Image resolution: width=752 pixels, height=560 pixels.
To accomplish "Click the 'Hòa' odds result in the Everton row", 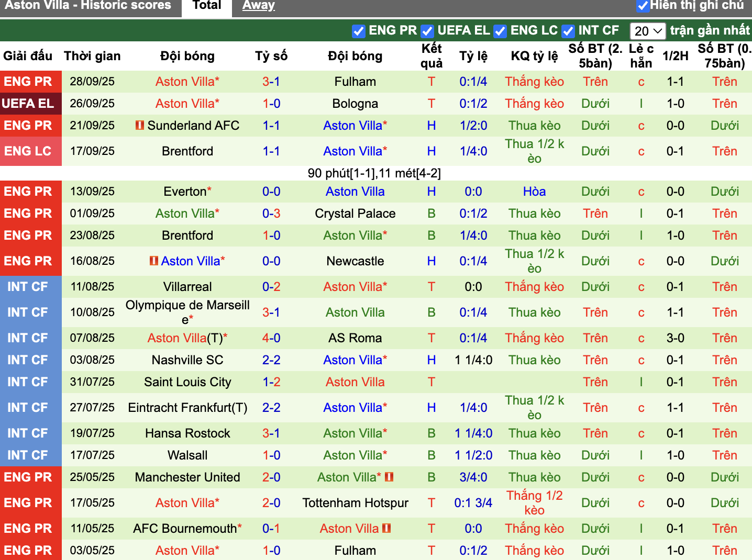I will point(534,192).
